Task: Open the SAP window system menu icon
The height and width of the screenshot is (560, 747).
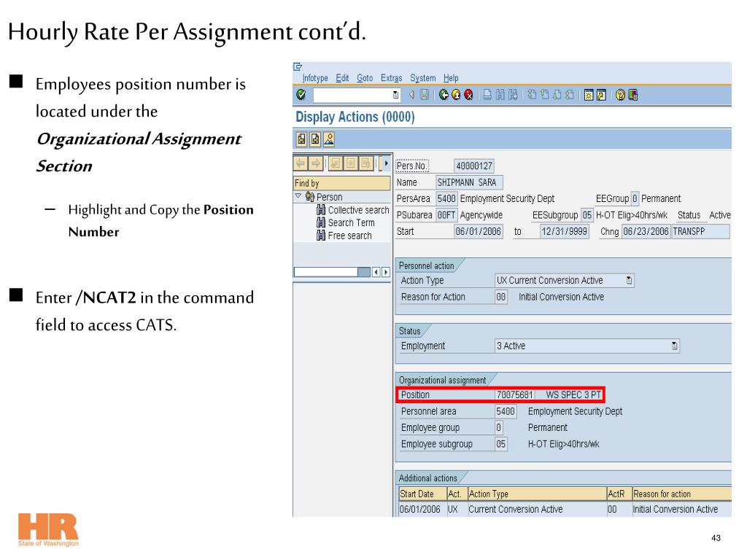Action: coord(298,66)
